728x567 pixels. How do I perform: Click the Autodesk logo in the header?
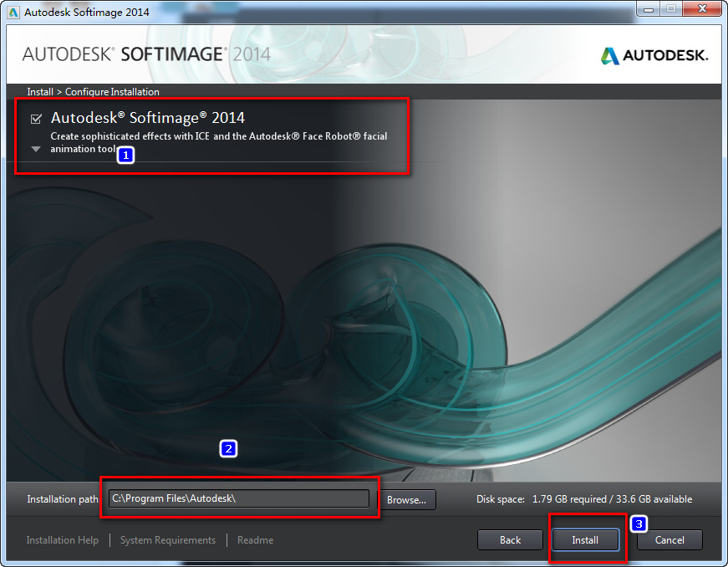click(x=654, y=56)
